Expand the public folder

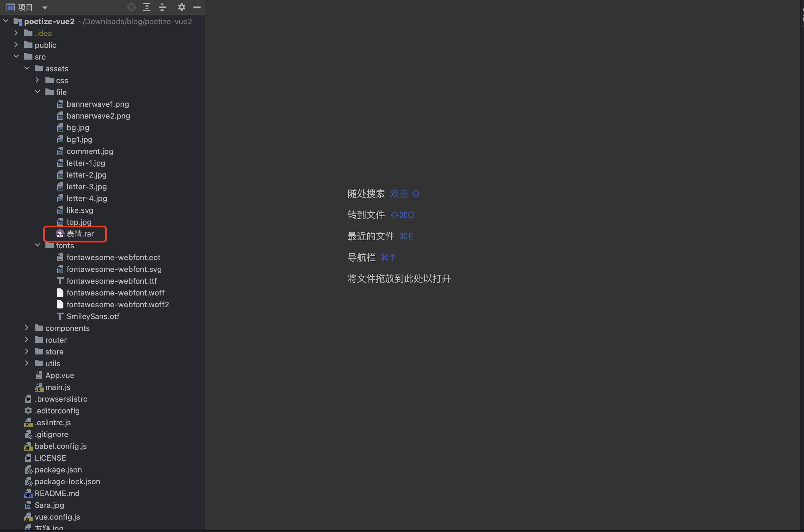pos(16,45)
